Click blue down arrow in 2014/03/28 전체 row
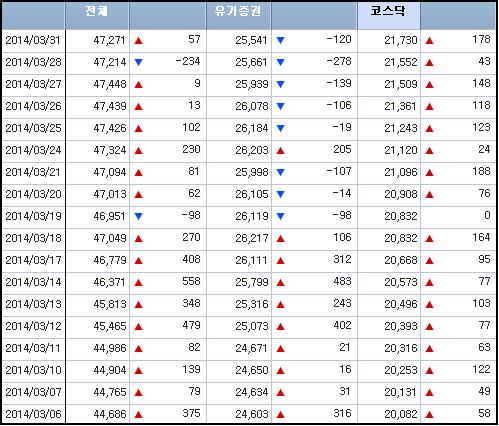The image size is (499, 426). 138,62
